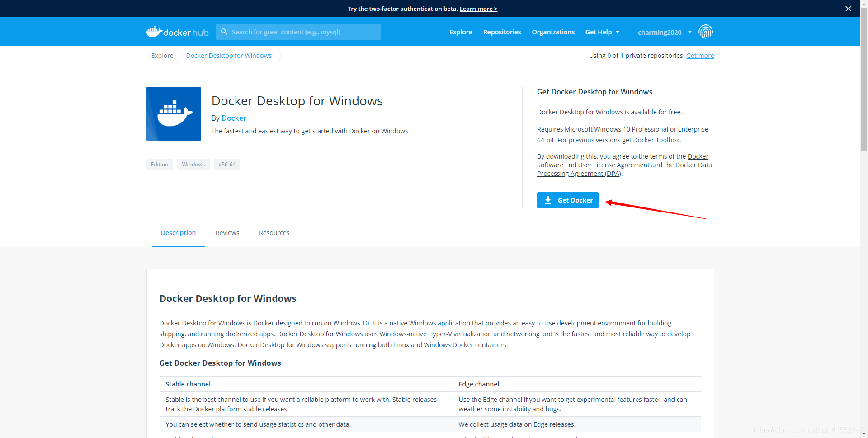Open Explore in the top navigation
The height and width of the screenshot is (438, 868).
pos(461,32)
